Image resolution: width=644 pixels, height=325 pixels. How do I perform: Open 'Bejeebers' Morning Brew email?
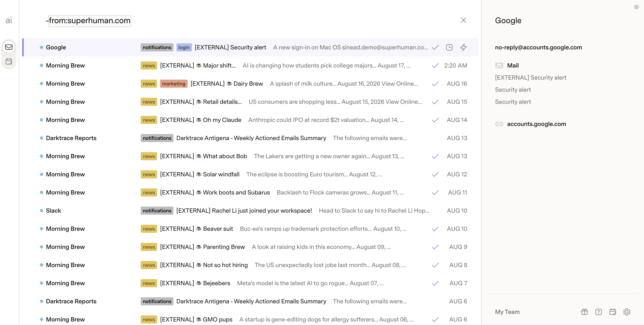250,283
